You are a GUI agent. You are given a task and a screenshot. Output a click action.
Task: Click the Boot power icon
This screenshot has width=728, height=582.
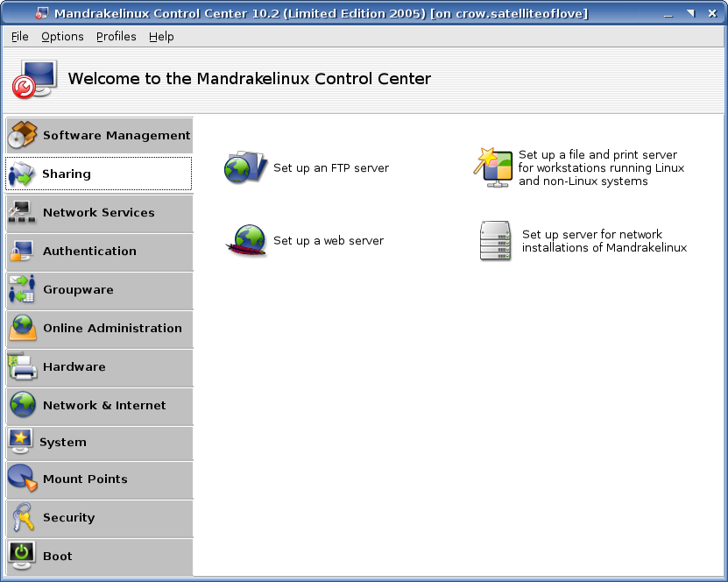coord(23,556)
